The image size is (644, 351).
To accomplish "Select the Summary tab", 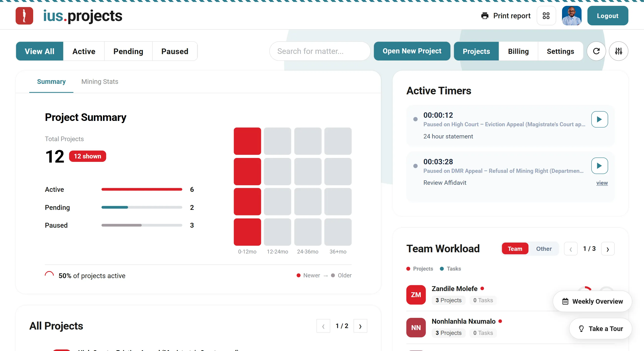I will 51,82.
